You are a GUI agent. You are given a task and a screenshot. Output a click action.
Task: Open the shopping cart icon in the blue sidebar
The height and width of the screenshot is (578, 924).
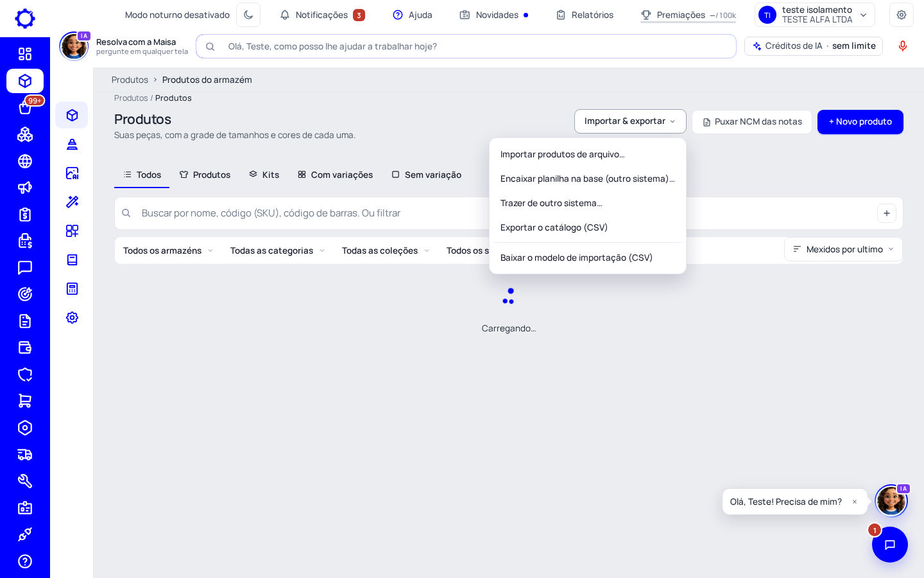pyautogui.click(x=25, y=401)
